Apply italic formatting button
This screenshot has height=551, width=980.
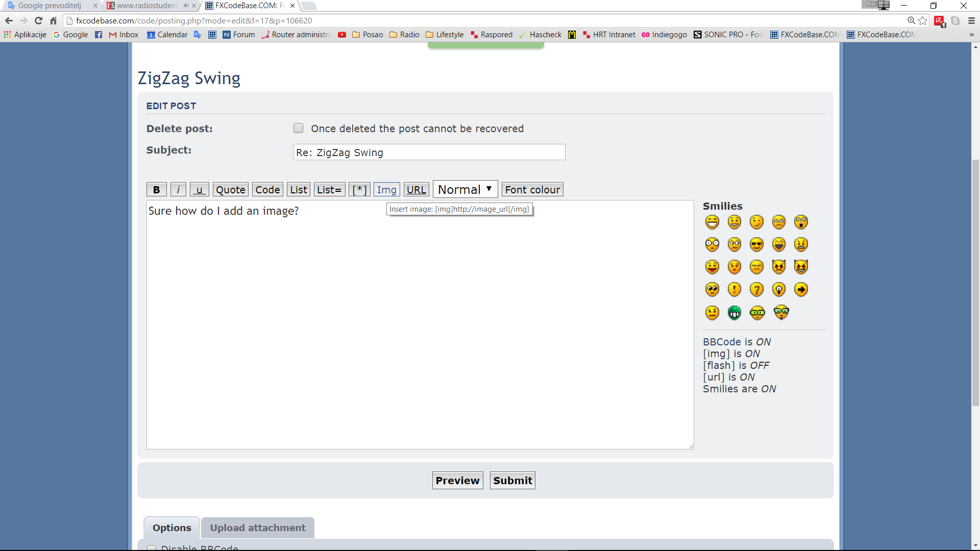coord(178,190)
